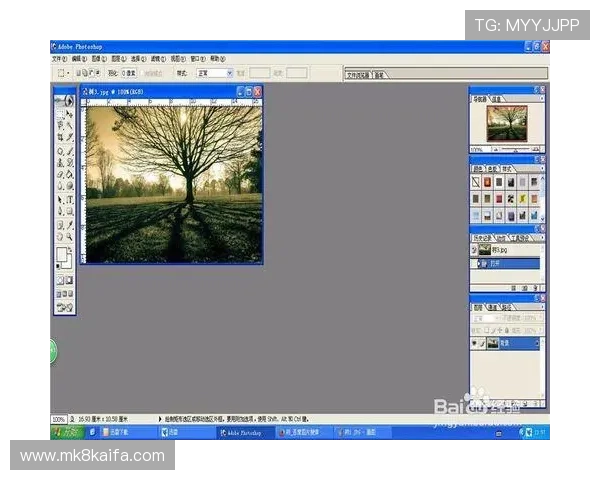The width and height of the screenshot is (600, 480).
Task: Select the Type tool
Action: (70, 199)
